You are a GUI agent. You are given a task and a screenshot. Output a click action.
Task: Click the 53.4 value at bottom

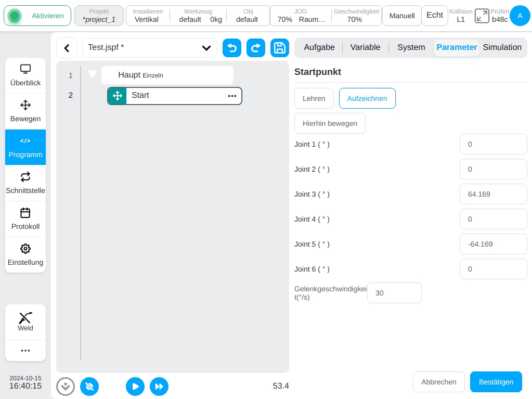pyautogui.click(x=281, y=386)
